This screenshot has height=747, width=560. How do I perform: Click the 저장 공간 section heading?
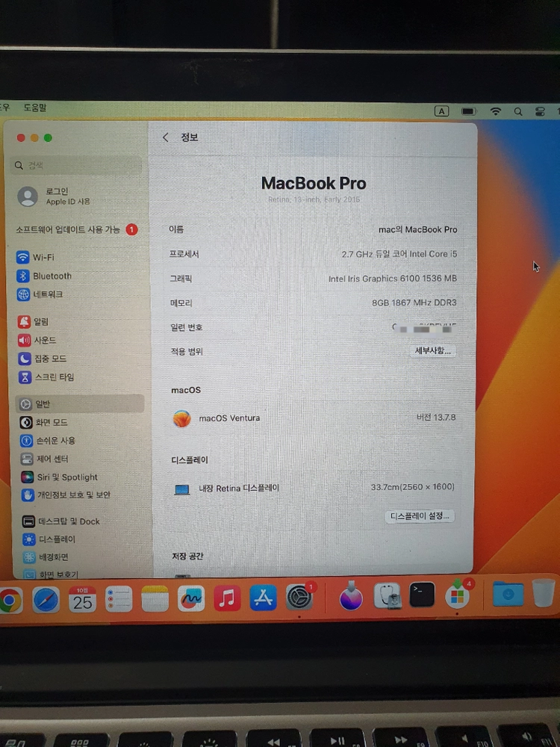[187, 556]
